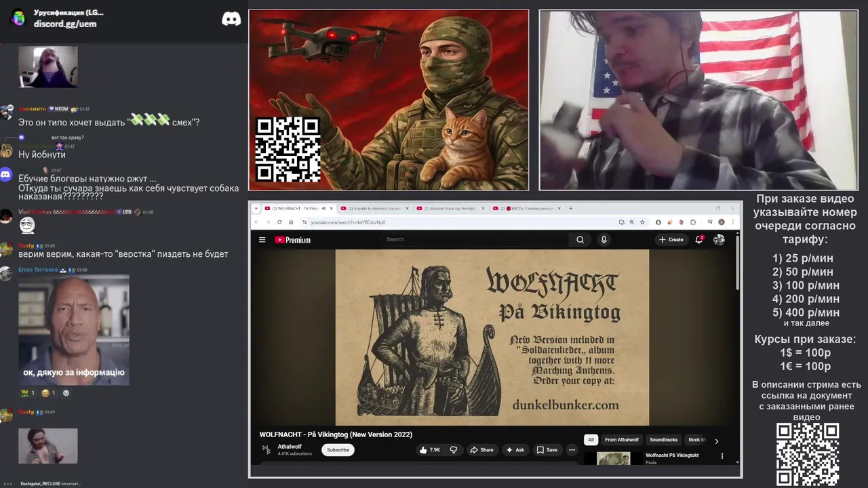Mute audio on WOLFNACHT tab speaker icon
This screenshot has width=868, height=488.
[x=323, y=208]
